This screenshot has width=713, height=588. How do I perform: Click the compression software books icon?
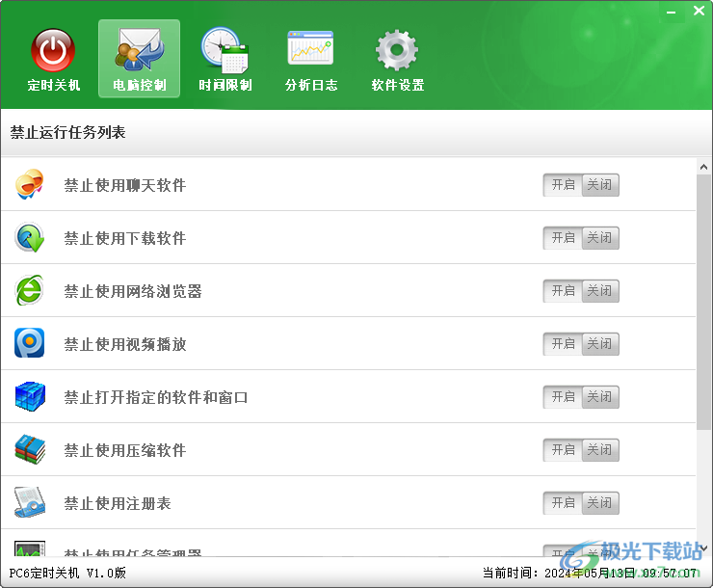point(30,449)
